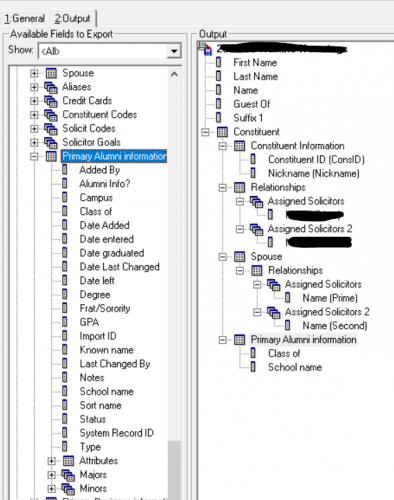Expand the Minors node

(51, 489)
